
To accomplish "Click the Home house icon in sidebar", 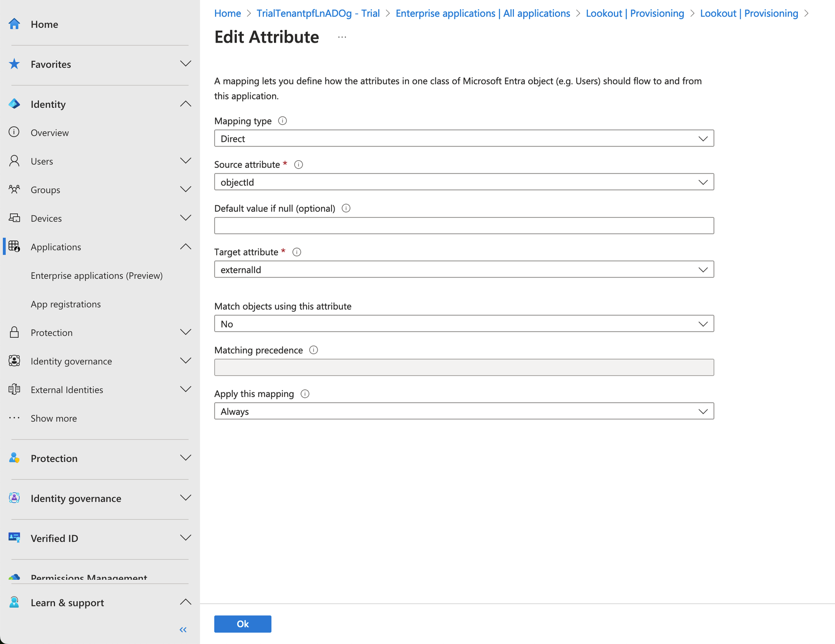I will click(x=14, y=24).
